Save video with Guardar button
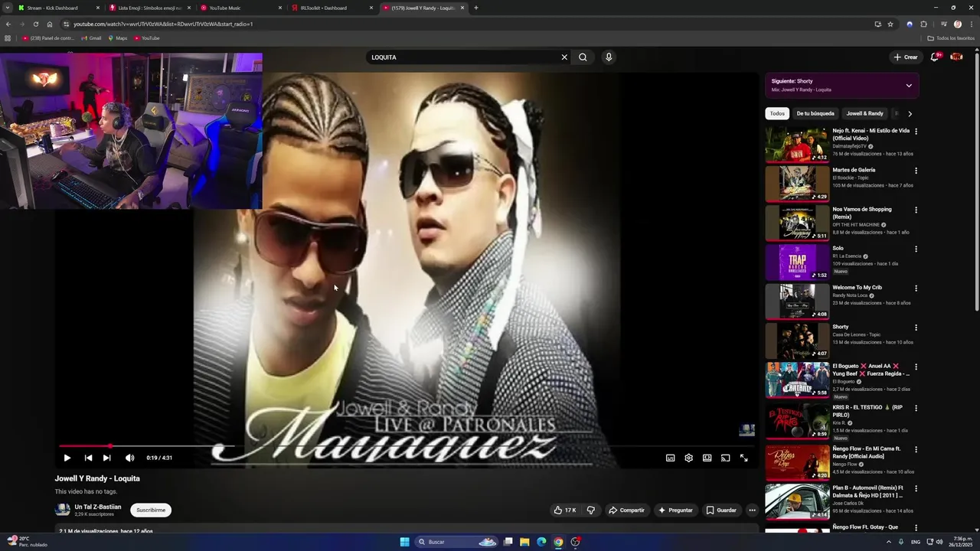 point(721,510)
